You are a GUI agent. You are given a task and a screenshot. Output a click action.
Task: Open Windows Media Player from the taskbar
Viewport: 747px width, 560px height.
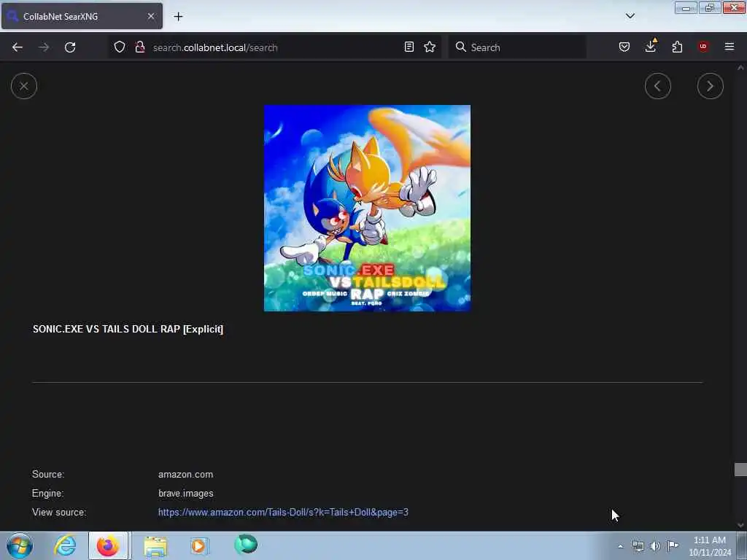199,545
